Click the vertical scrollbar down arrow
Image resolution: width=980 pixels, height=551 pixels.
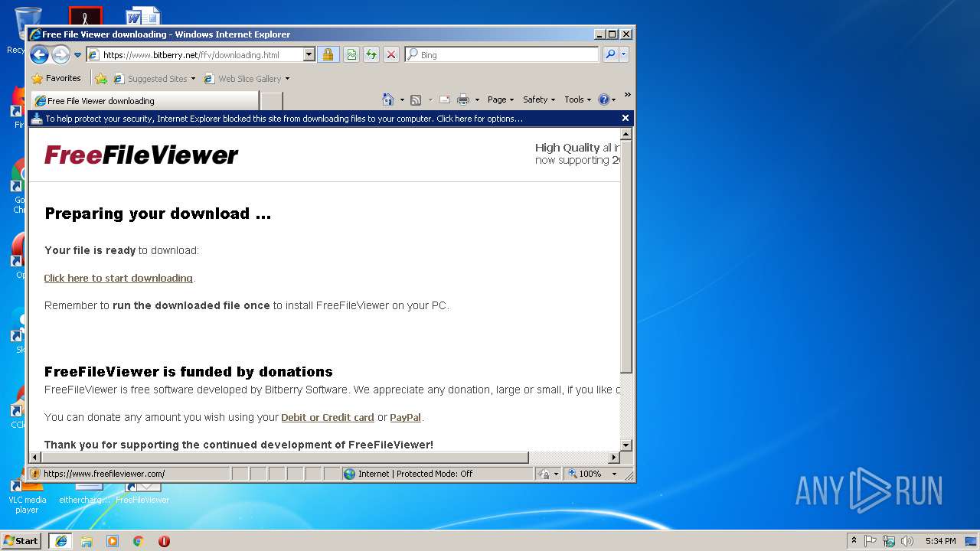click(626, 445)
